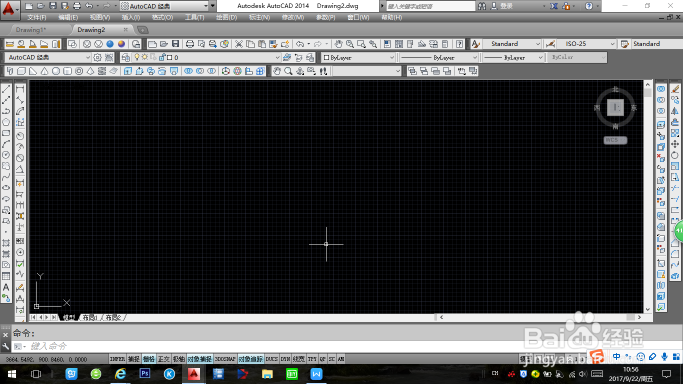Open the 格式(O) menu
This screenshot has height=384, width=683.
pyautogui.click(x=162, y=17)
